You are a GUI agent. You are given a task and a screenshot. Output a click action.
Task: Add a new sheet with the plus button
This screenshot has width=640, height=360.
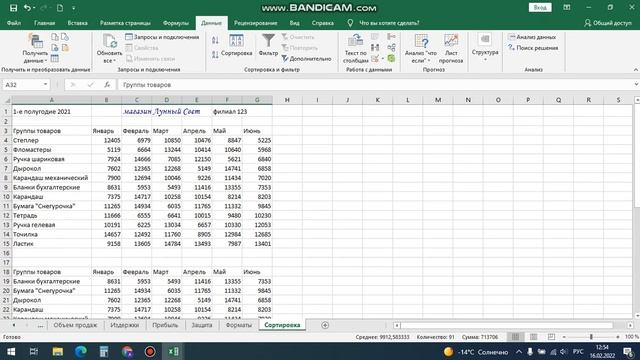pyautogui.click(x=325, y=325)
